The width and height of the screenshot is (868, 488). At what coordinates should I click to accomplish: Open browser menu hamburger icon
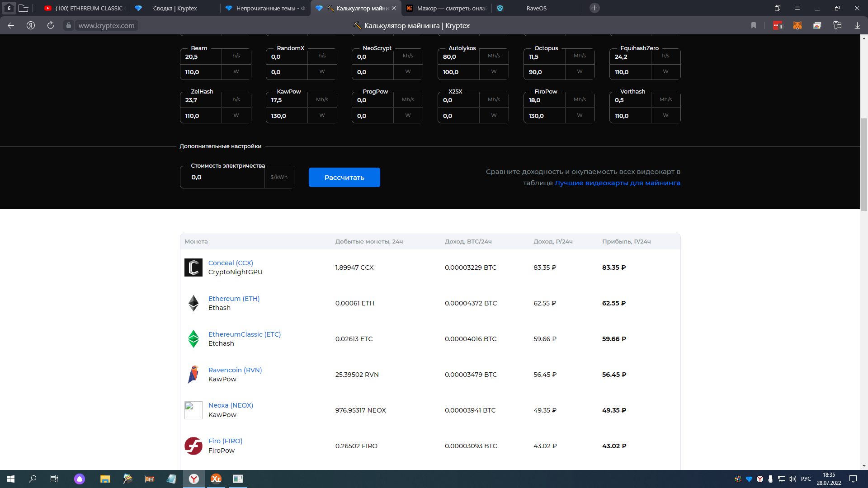coord(797,8)
